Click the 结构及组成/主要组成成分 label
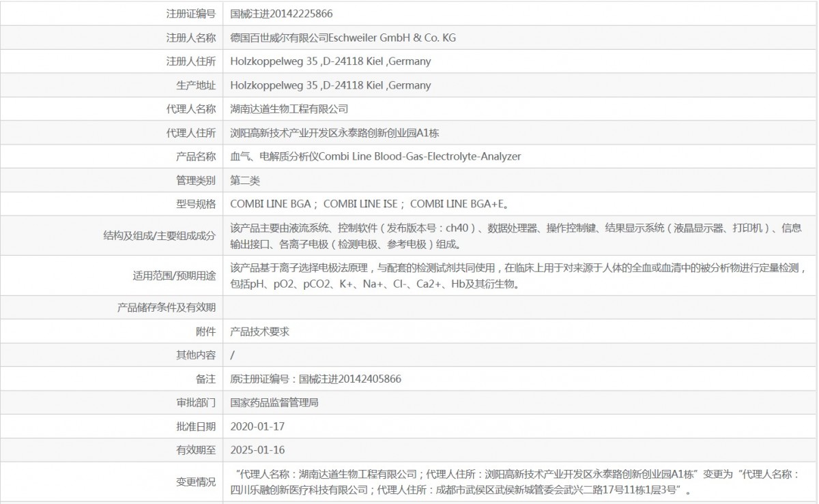 click(160, 236)
